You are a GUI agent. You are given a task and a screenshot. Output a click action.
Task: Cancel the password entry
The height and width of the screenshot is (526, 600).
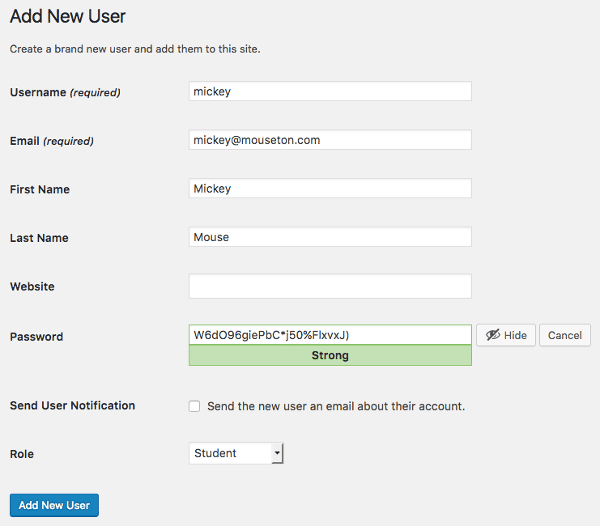pyautogui.click(x=565, y=335)
